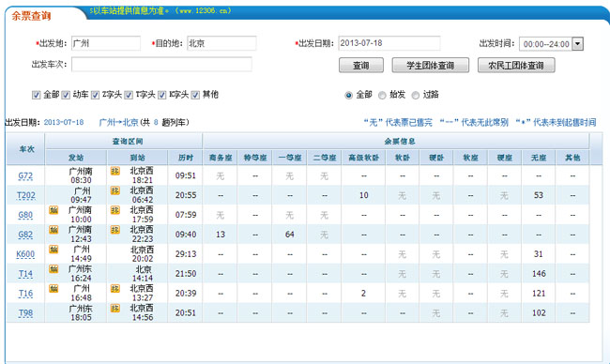
Task: Click the 硬座 column header
Action: (505, 158)
